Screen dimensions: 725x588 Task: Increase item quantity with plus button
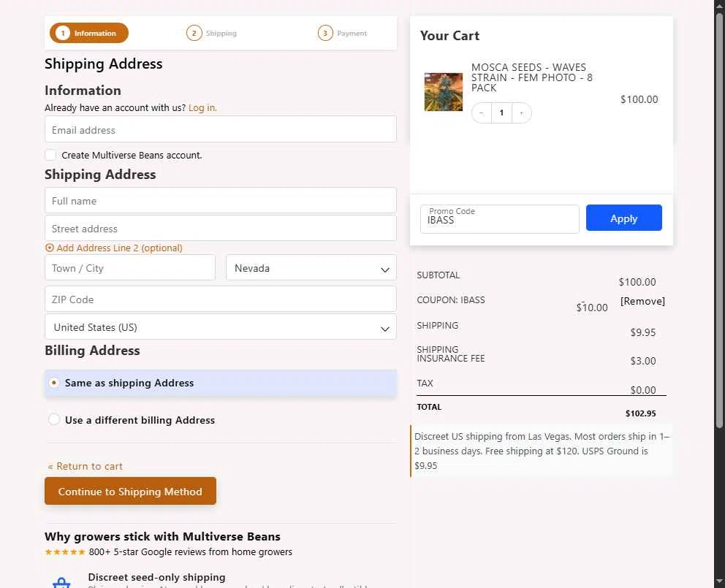(x=522, y=112)
